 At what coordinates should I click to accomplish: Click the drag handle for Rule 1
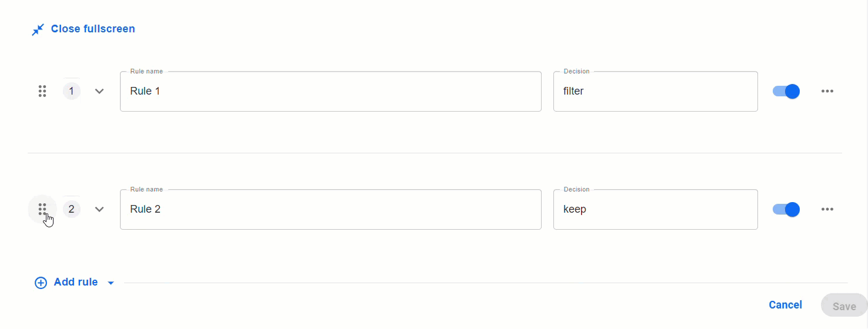[x=42, y=91]
